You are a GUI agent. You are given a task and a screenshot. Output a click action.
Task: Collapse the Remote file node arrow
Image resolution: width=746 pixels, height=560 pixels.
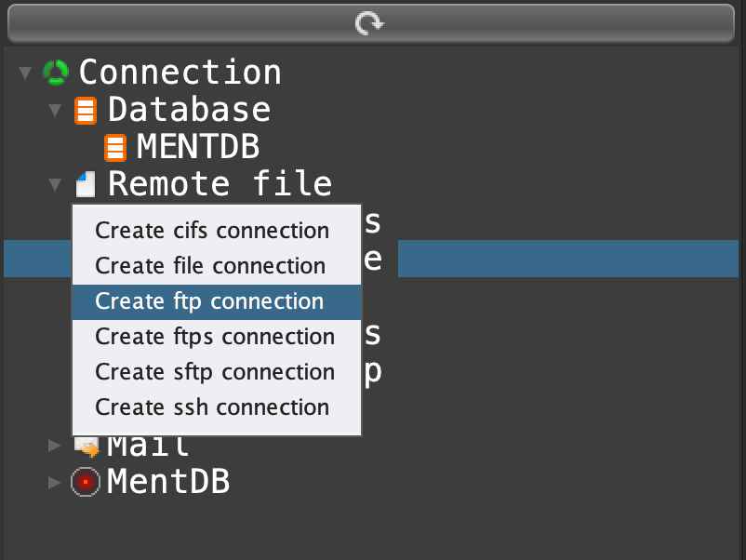click(55, 184)
